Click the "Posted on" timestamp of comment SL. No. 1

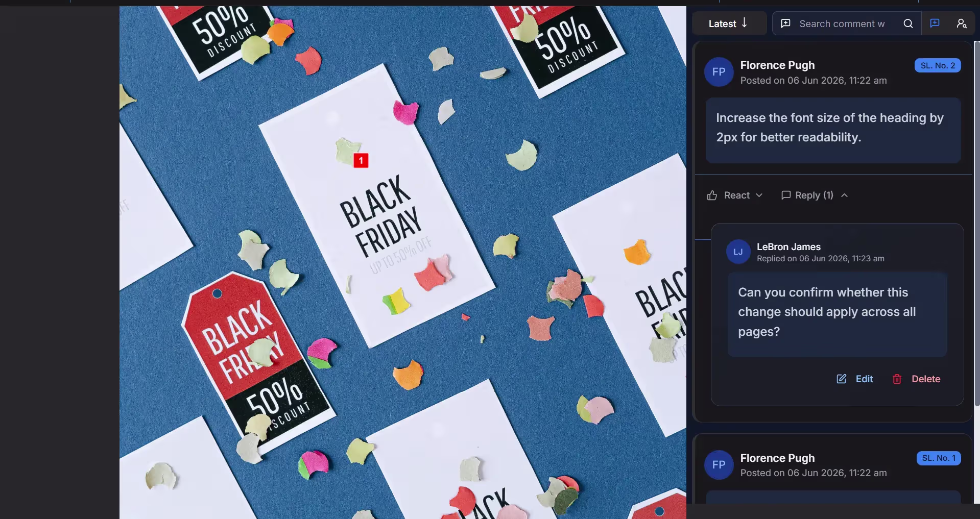pyautogui.click(x=814, y=473)
